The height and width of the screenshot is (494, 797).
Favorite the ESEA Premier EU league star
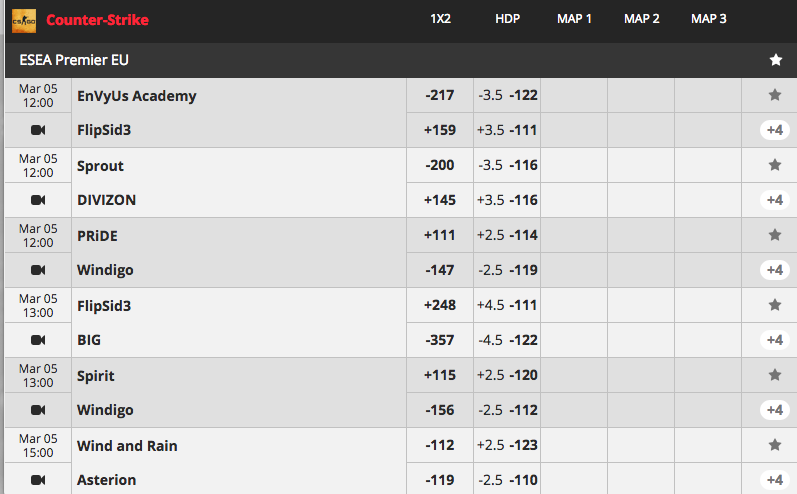[776, 60]
